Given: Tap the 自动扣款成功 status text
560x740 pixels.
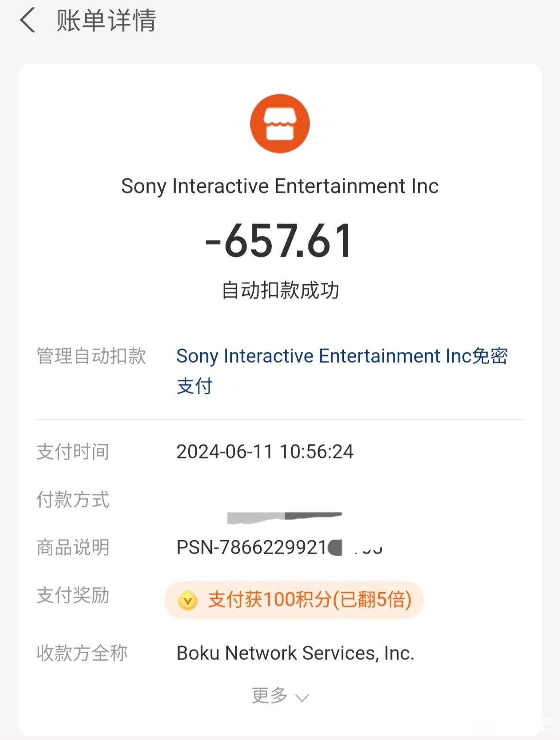Looking at the screenshot, I should point(280,290).
